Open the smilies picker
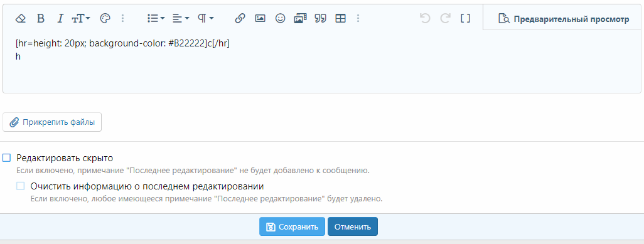644x244 pixels. [280, 18]
